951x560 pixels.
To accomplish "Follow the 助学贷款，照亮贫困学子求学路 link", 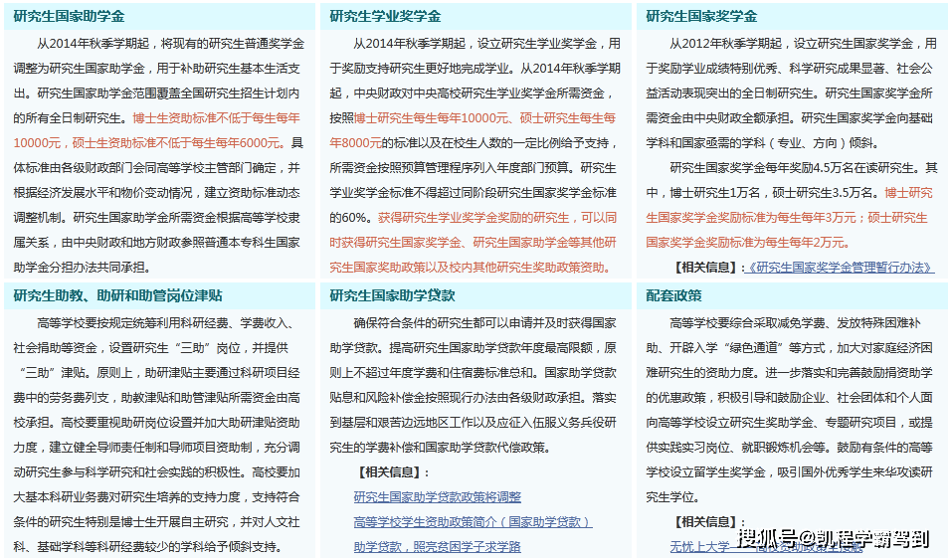I will pyautogui.click(x=437, y=546).
